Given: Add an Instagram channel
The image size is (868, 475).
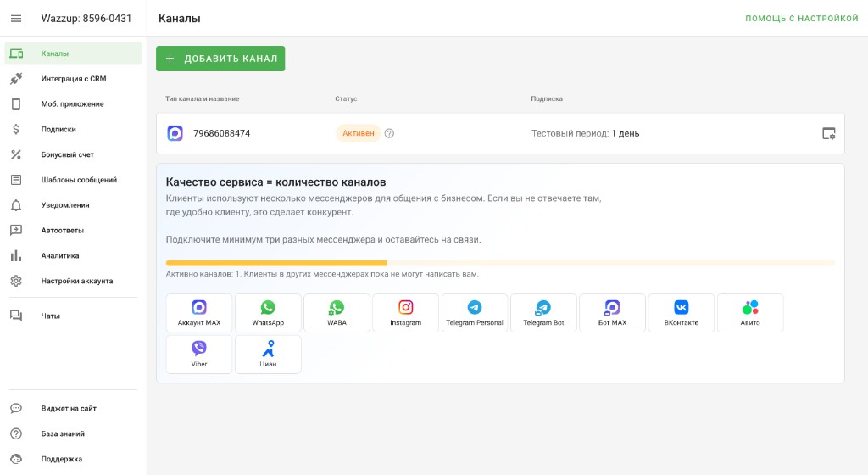Looking at the screenshot, I should pyautogui.click(x=406, y=313).
